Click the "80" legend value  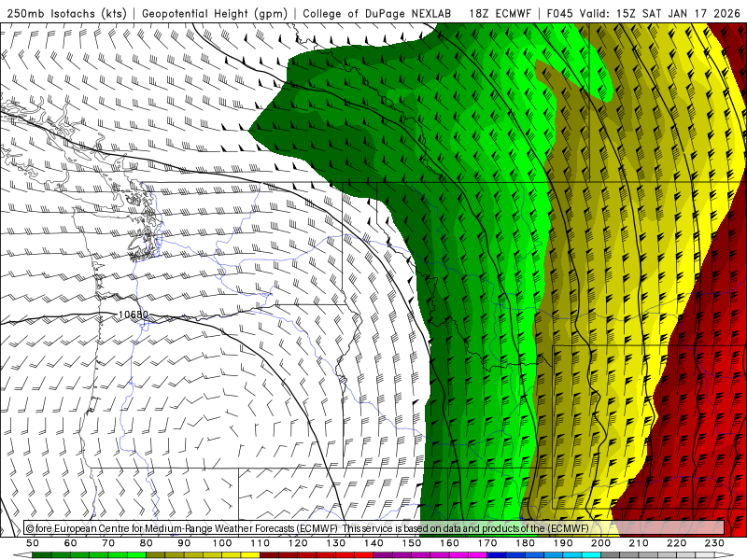click(147, 543)
